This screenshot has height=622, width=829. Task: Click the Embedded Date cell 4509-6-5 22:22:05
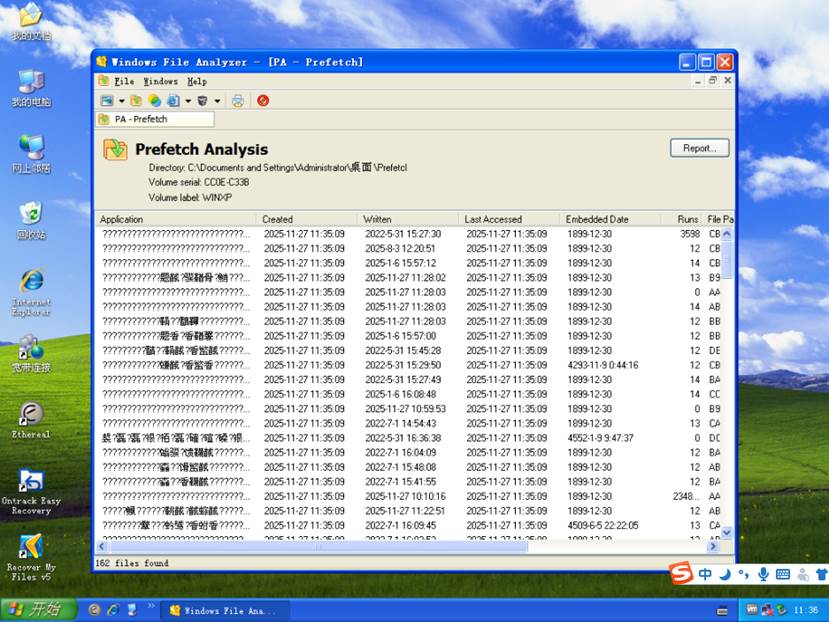point(603,525)
